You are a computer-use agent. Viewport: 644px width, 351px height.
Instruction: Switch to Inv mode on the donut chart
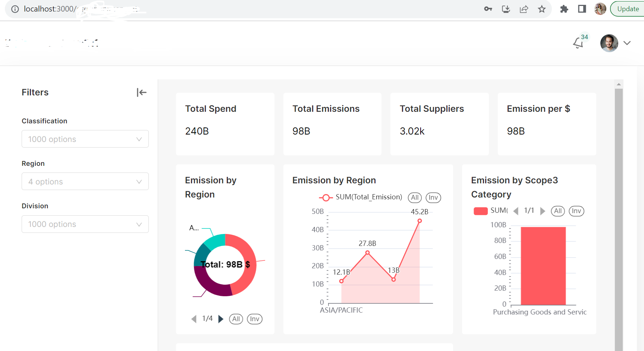coord(255,319)
